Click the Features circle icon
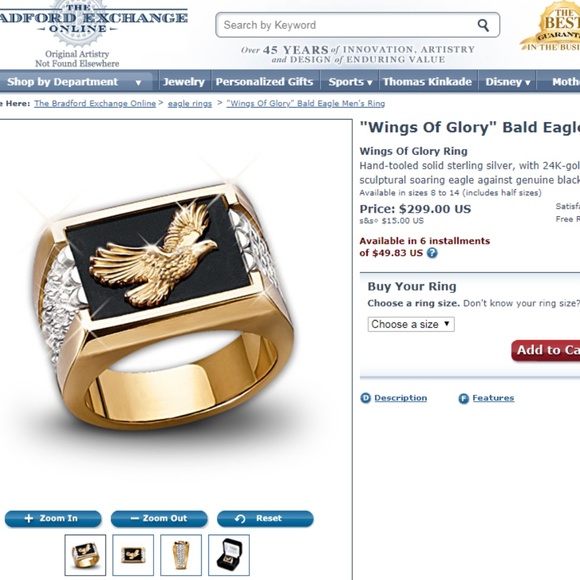This screenshot has height=580, width=580. coord(463,398)
